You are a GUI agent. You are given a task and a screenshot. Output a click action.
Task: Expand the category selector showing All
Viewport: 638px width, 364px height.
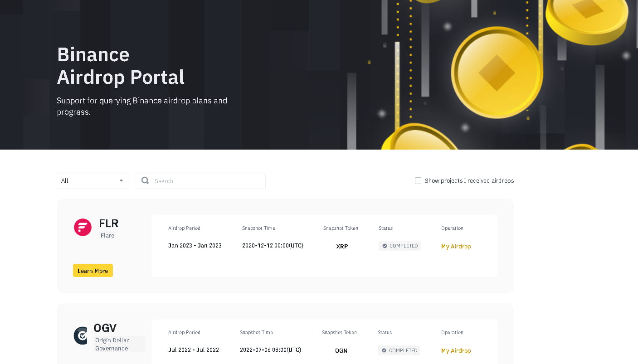click(93, 180)
